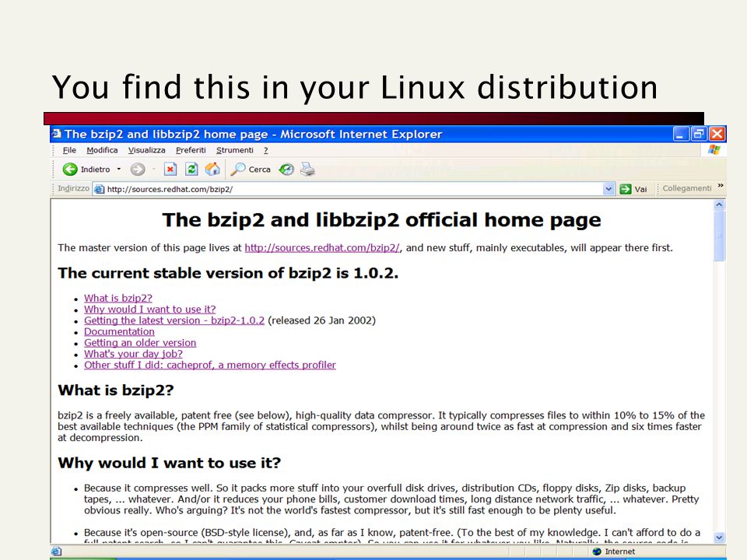The height and width of the screenshot is (560, 747).
Task: Refresh the page with green arrows icon
Action: coord(191,169)
